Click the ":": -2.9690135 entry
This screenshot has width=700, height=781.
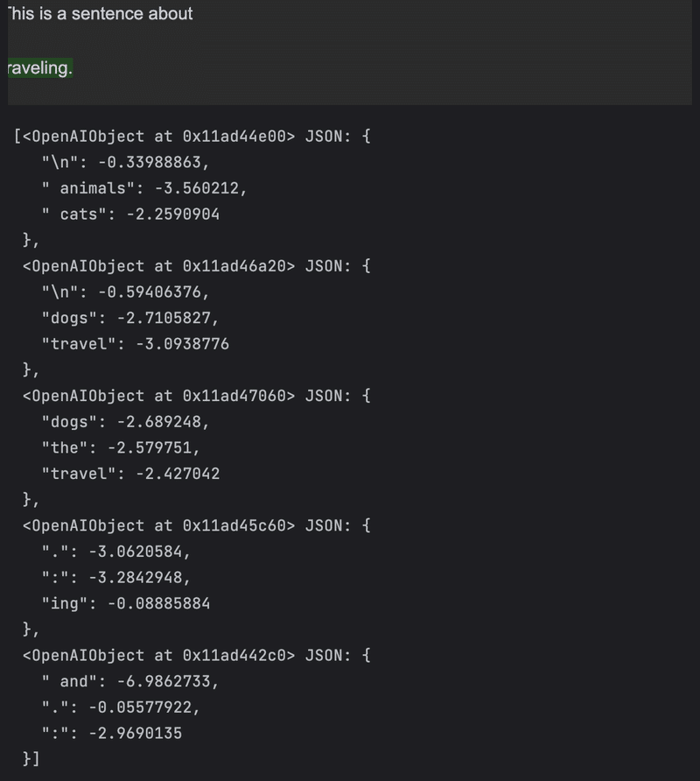coord(112,733)
